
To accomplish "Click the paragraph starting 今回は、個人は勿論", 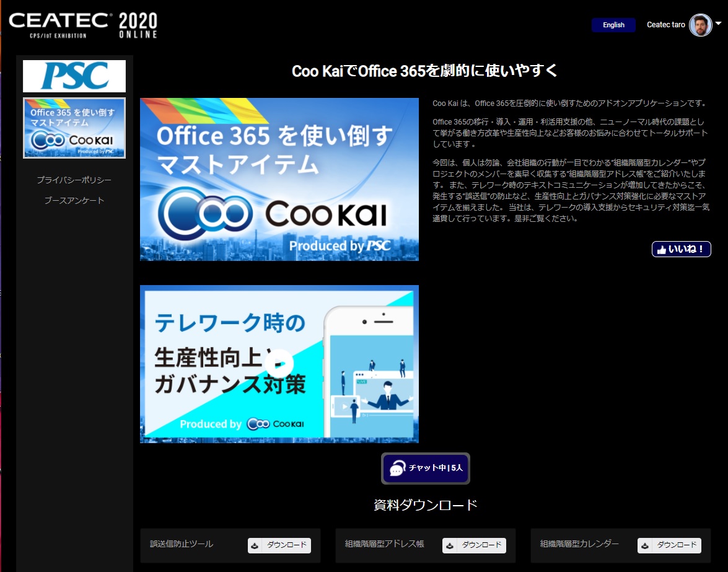I will click(x=571, y=190).
